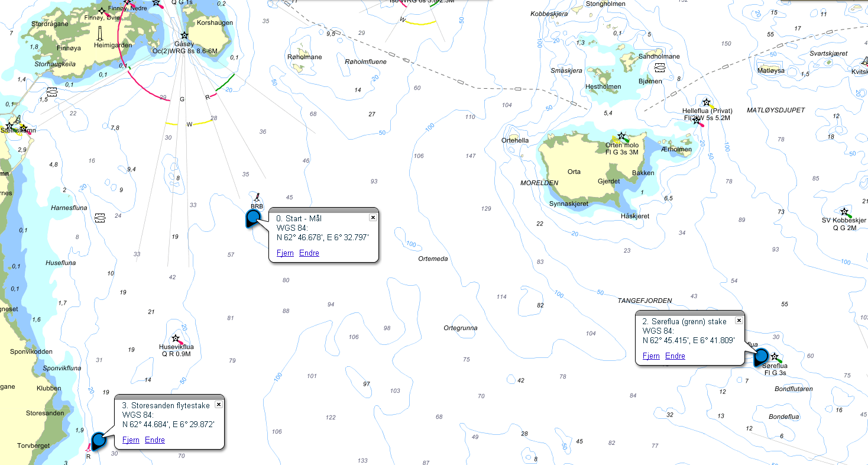Click Fjern in the Start - Mål popup

[x=285, y=253]
